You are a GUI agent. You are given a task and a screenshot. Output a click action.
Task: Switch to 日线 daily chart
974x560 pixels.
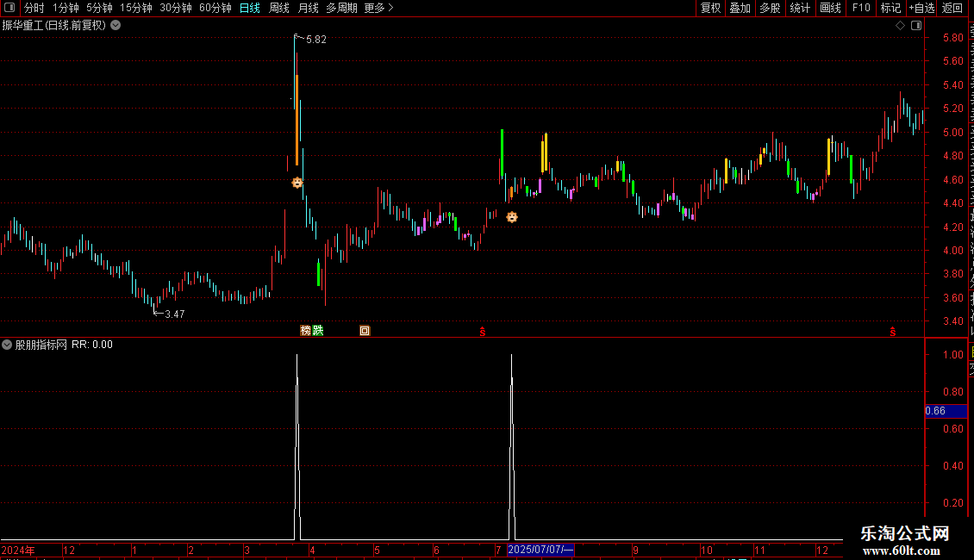[x=250, y=8]
